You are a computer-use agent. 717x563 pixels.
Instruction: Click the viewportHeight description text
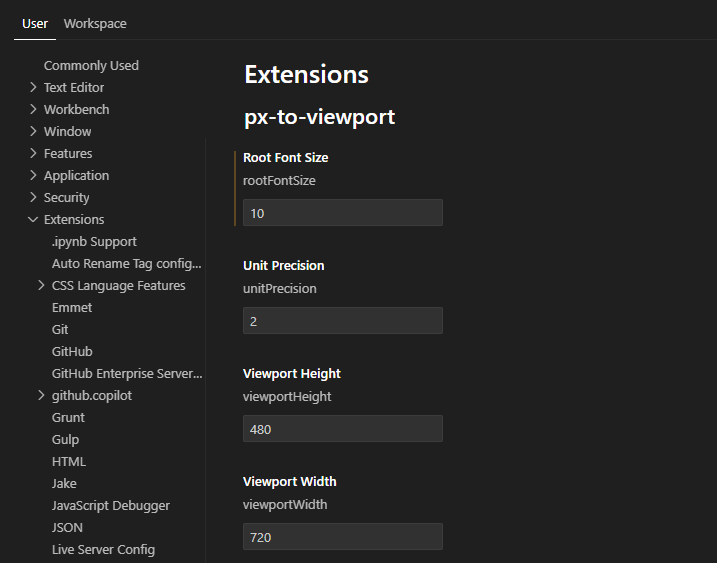point(287,397)
